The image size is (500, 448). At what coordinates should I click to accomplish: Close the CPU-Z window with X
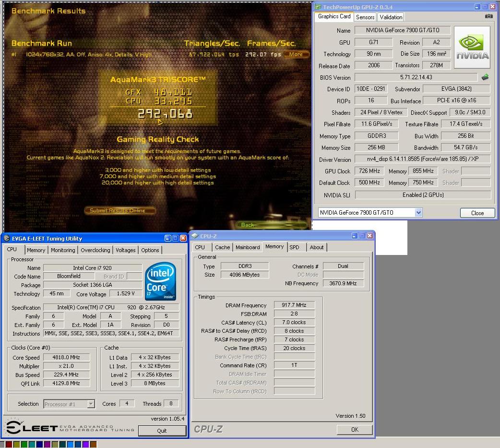369,236
